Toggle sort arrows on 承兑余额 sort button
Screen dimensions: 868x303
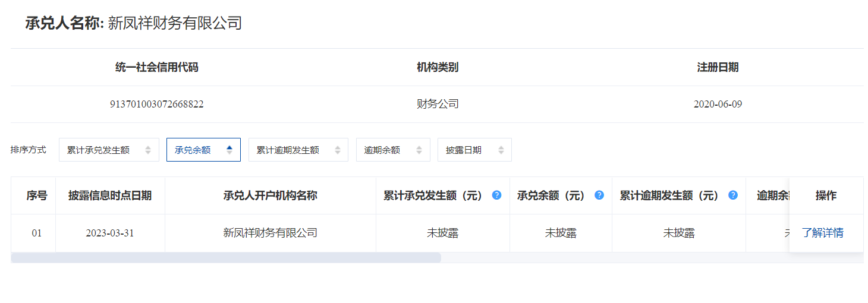(229, 150)
